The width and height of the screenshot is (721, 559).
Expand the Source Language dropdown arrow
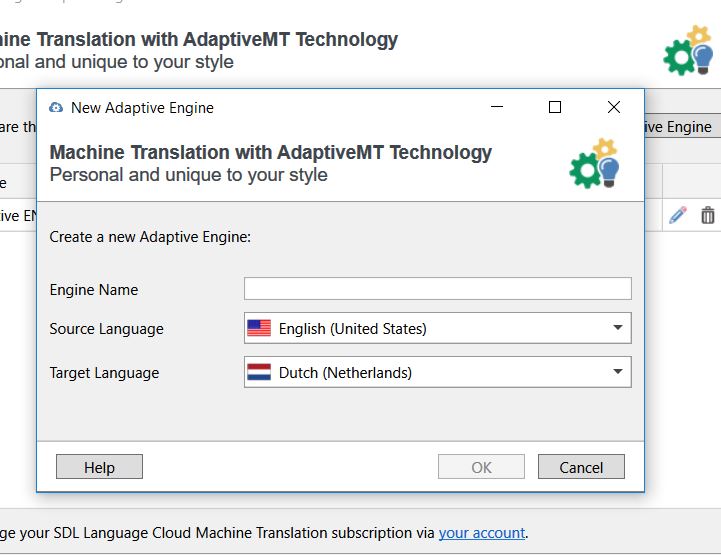coord(619,328)
